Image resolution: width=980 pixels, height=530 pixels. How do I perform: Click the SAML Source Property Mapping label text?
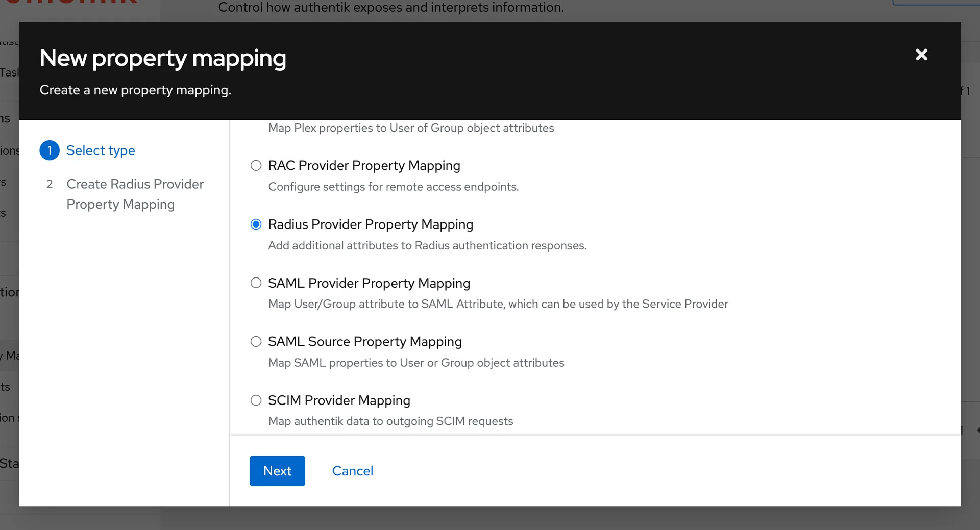click(x=365, y=342)
